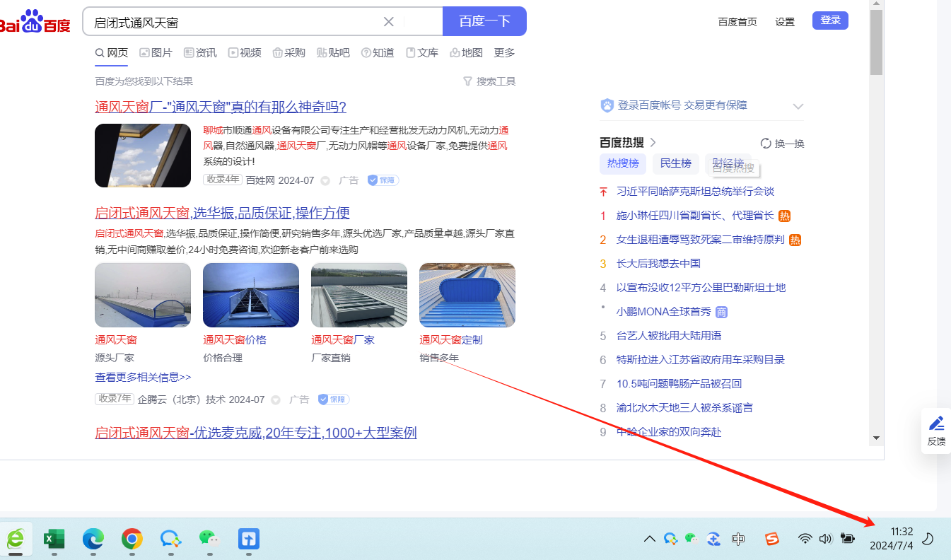
Task: Click the scrollbar down arrow of the page
Action: [x=877, y=438]
